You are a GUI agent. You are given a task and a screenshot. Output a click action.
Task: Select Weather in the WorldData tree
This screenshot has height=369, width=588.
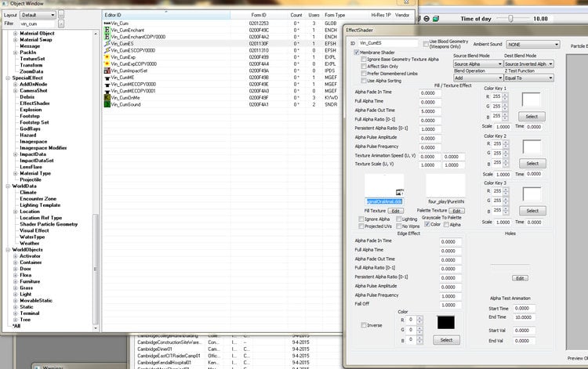[30, 244]
